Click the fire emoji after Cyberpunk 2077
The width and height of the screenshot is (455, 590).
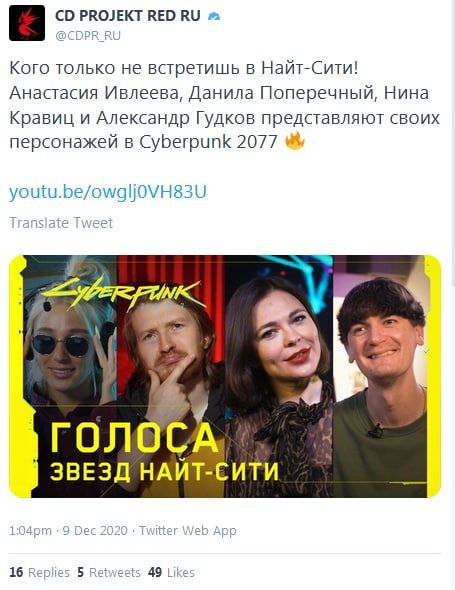[x=295, y=141]
